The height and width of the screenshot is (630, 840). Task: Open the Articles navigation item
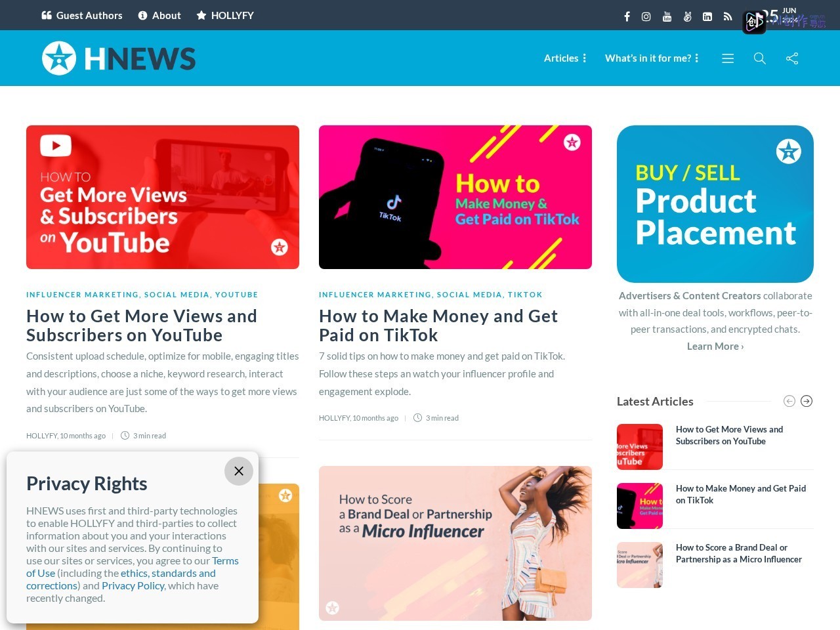tap(561, 58)
